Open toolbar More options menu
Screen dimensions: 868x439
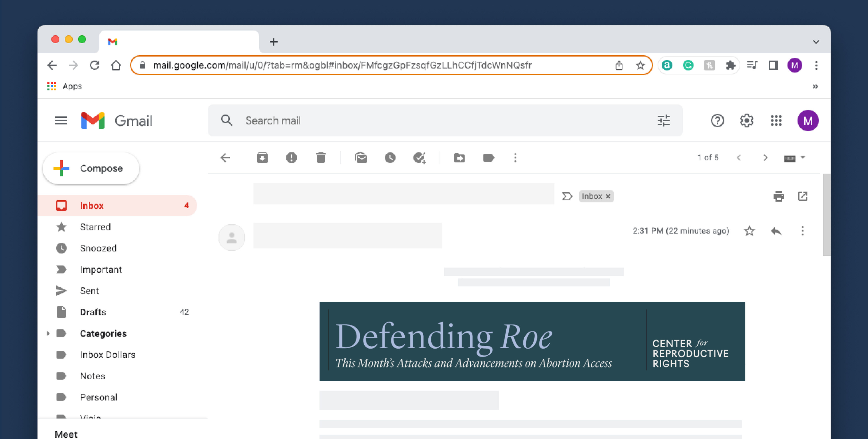(x=515, y=158)
